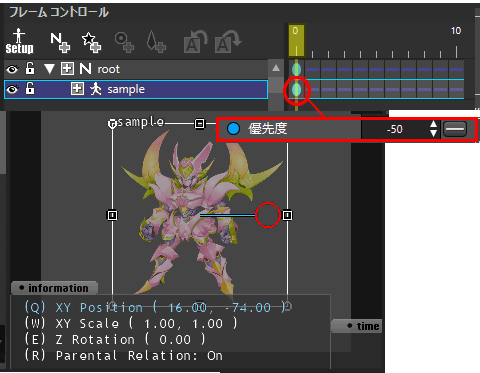Toggle the lock on root row
The width and height of the screenshot is (480, 373).
30,68
